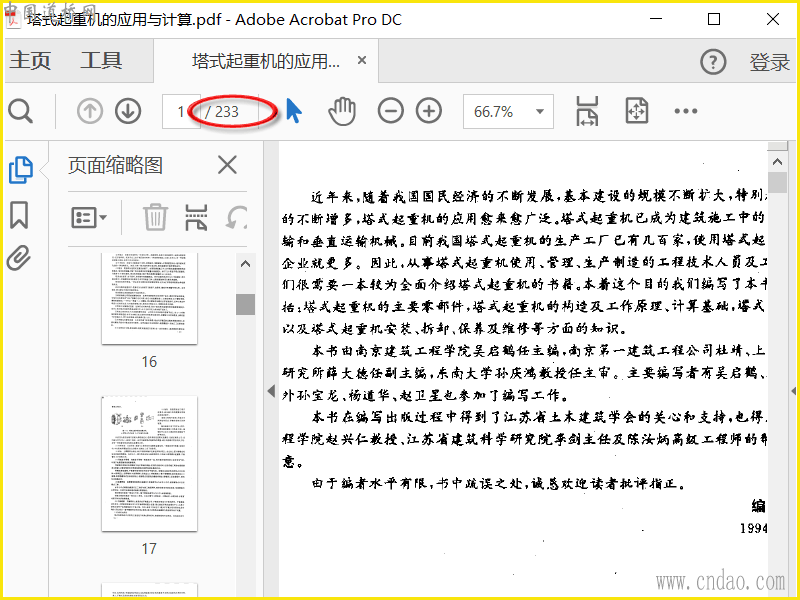The image size is (800, 600).
Task: Click thumbnail panel scroll up arrow
Action: pos(245,264)
